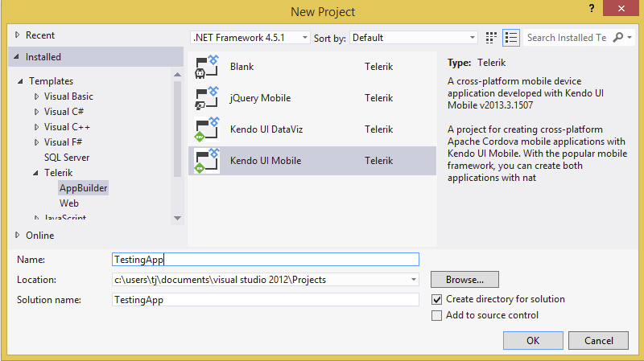The width and height of the screenshot is (644, 361).
Task: Click the template tree scrollbar thumb
Action: click(177, 129)
